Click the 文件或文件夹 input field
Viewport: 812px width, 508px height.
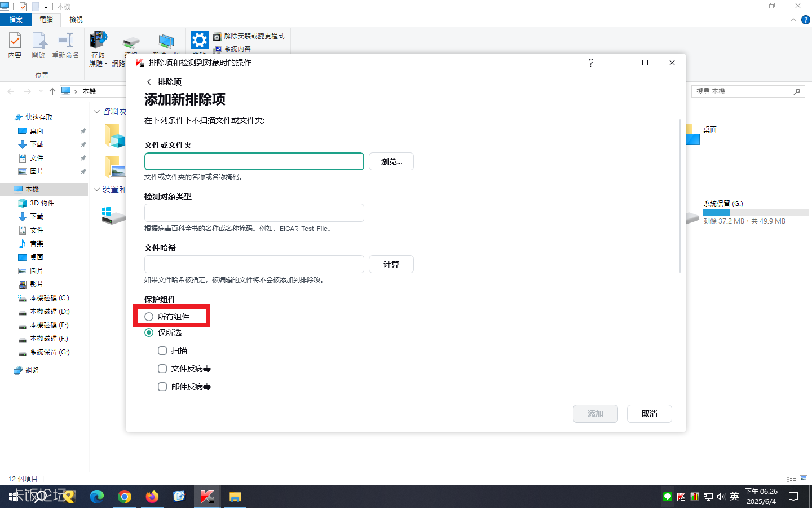(x=254, y=161)
